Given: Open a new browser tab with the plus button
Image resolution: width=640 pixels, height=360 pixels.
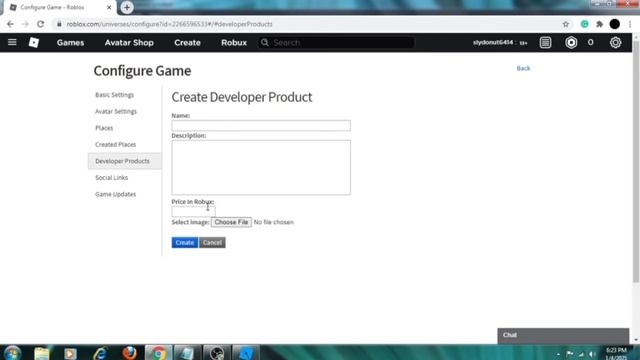Looking at the screenshot, I should 127,7.
